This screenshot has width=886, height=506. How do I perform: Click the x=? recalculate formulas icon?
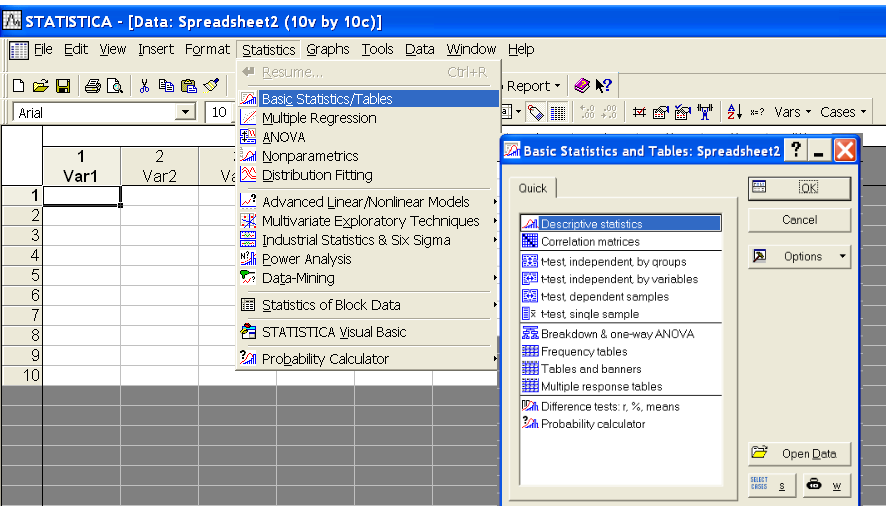(x=757, y=112)
